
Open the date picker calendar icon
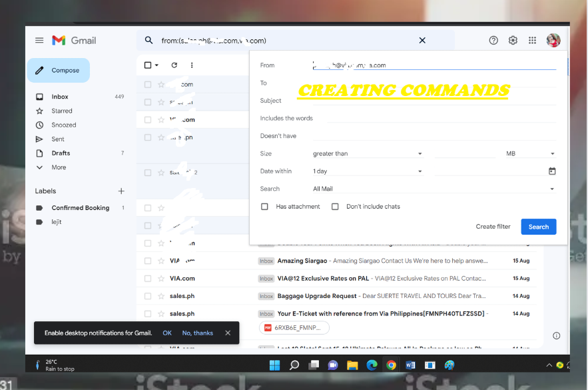[x=552, y=171]
